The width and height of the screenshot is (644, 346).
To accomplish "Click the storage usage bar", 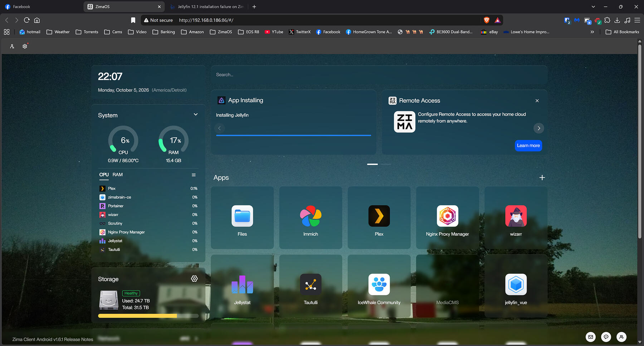I will [148, 316].
